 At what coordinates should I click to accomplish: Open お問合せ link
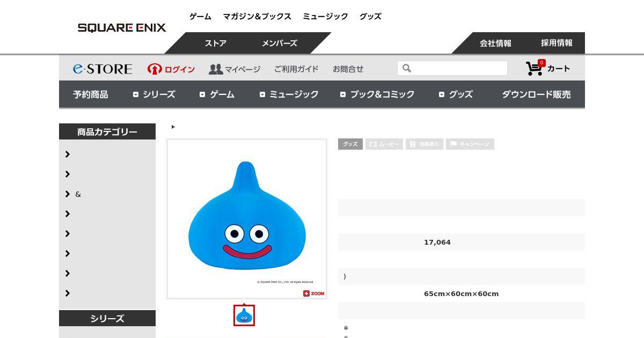coord(348,69)
